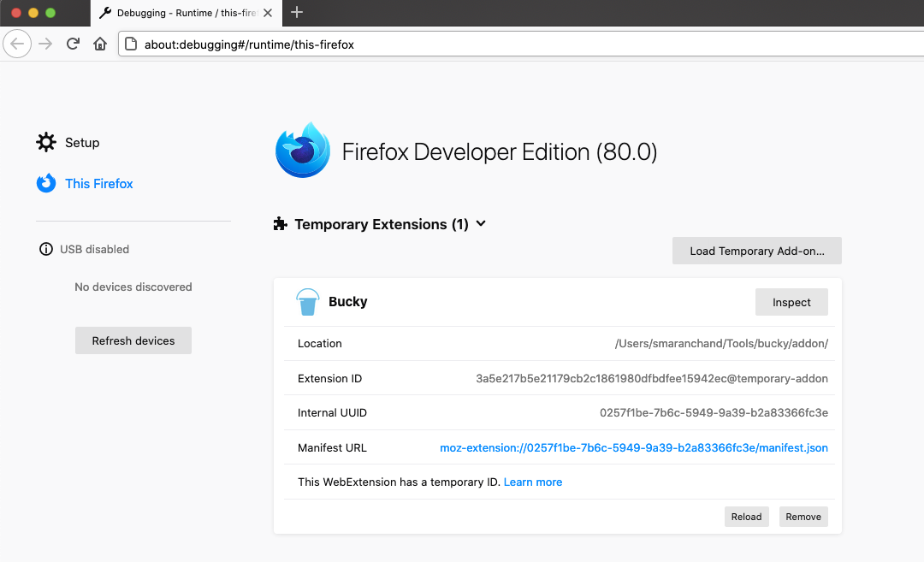Screen dimensions: 924x562
Task: Click the browser back arrow button
Action: (19, 44)
